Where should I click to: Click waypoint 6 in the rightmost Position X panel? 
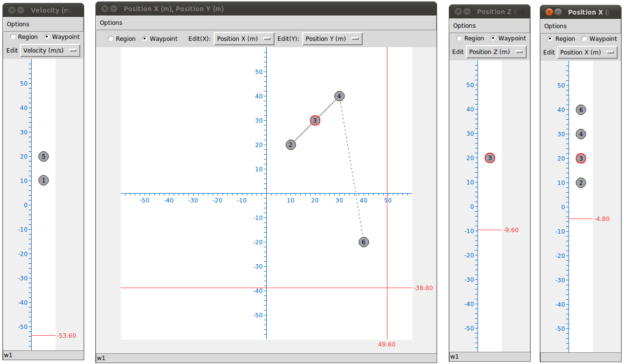[581, 109]
